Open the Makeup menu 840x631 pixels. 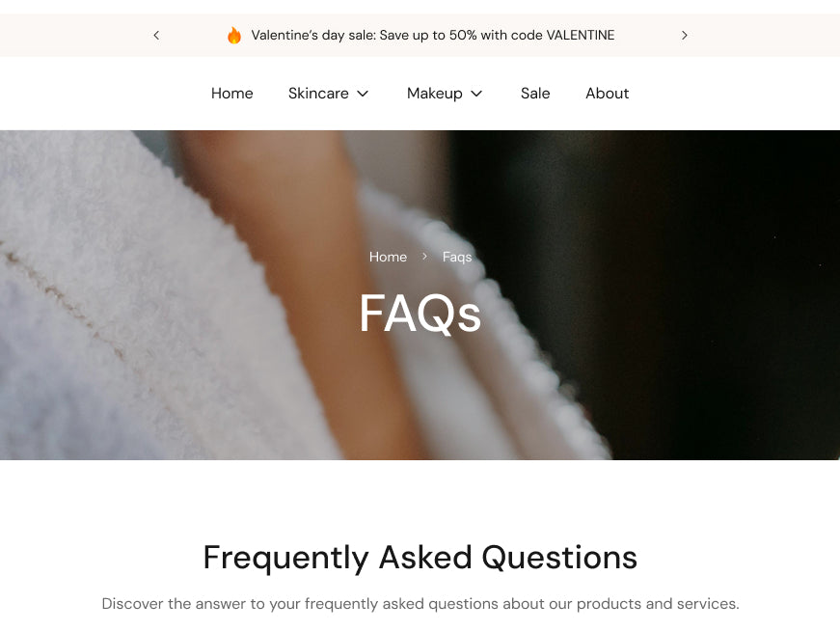pyautogui.click(x=434, y=94)
